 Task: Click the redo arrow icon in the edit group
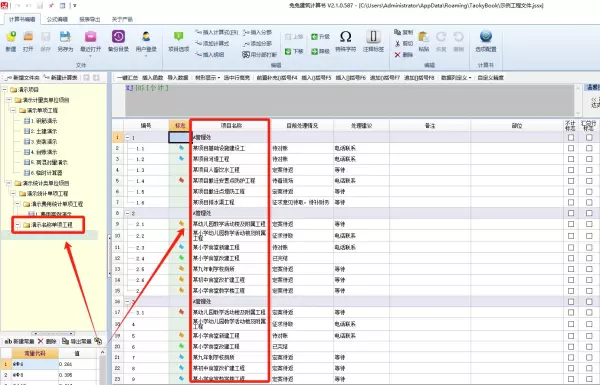click(x=441, y=37)
